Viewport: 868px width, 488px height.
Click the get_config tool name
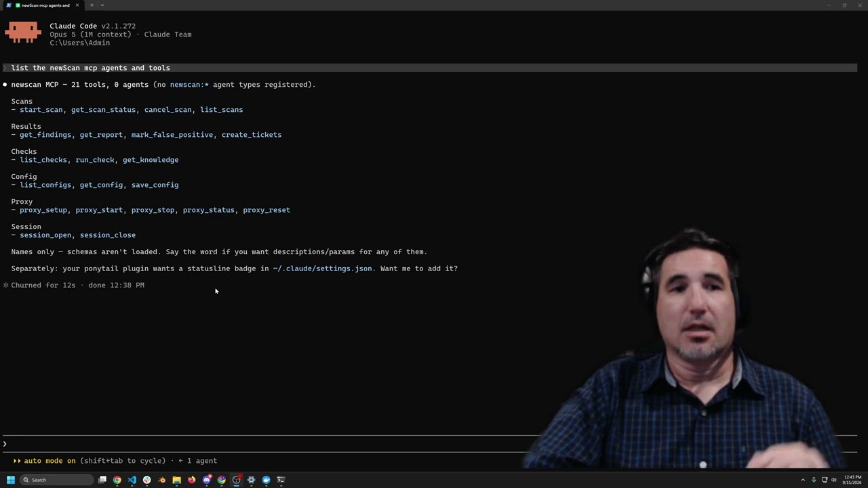click(101, 185)
